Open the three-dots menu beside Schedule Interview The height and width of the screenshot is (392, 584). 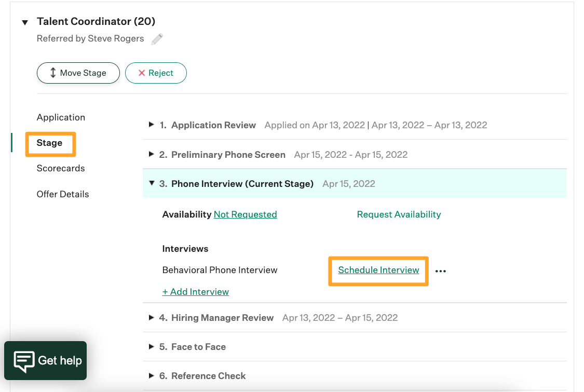coord(441,271)
